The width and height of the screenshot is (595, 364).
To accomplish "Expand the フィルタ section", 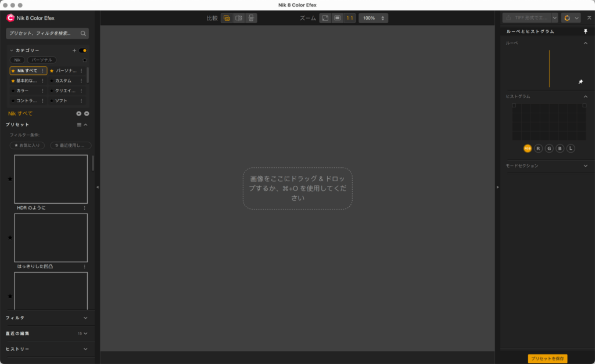I will coord(85,318).
